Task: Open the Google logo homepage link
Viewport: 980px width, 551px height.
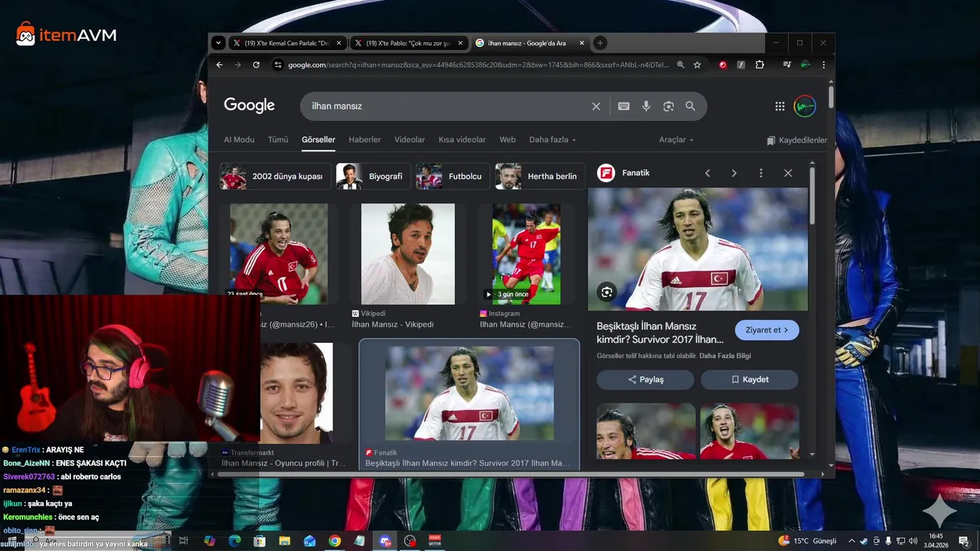Action: (x=249, y=106)
